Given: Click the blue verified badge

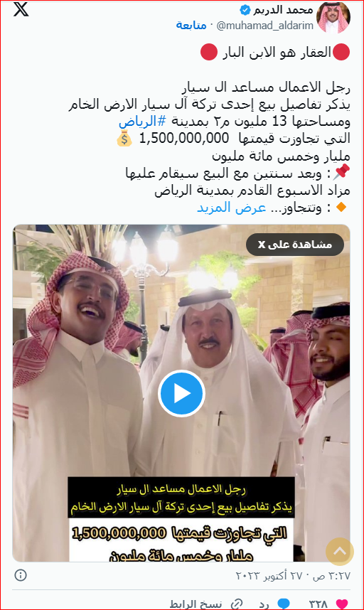Looking at the screenshot, I should click(x=245, y=9).
